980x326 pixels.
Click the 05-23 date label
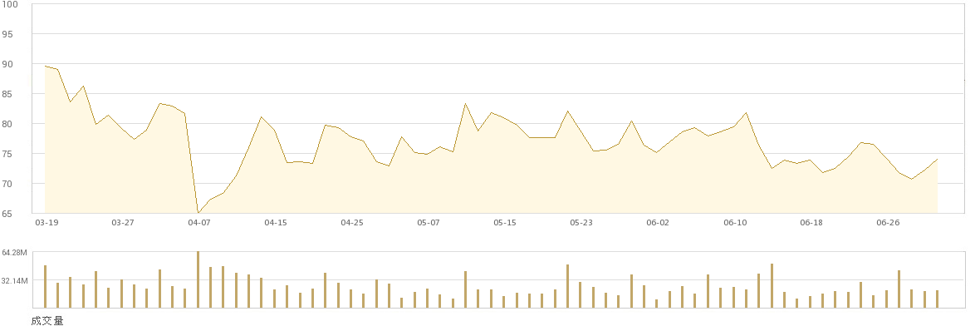pyautogui.click(x=581, y=222)
